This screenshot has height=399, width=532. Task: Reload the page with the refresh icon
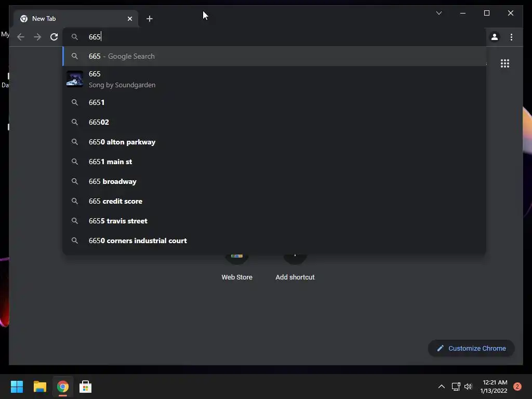[x=54, y=37]
